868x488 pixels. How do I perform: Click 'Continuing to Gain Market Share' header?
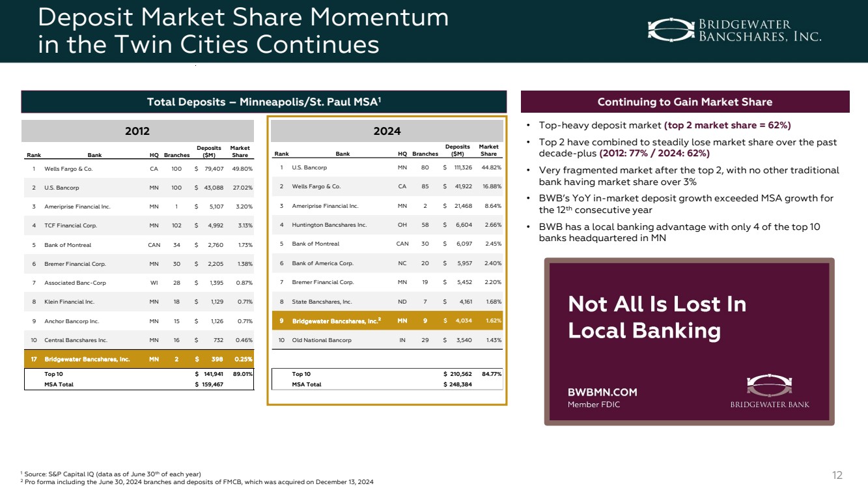click(686, 102)
